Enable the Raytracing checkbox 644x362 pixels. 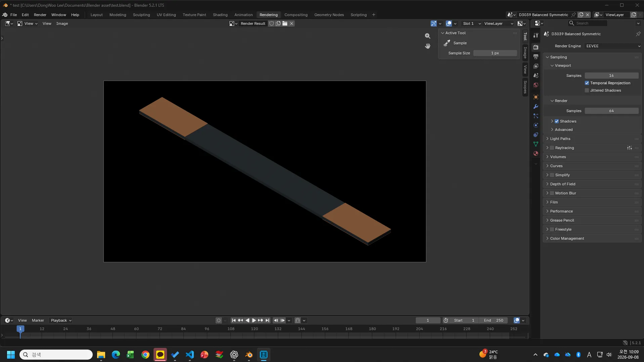[552, 148]
